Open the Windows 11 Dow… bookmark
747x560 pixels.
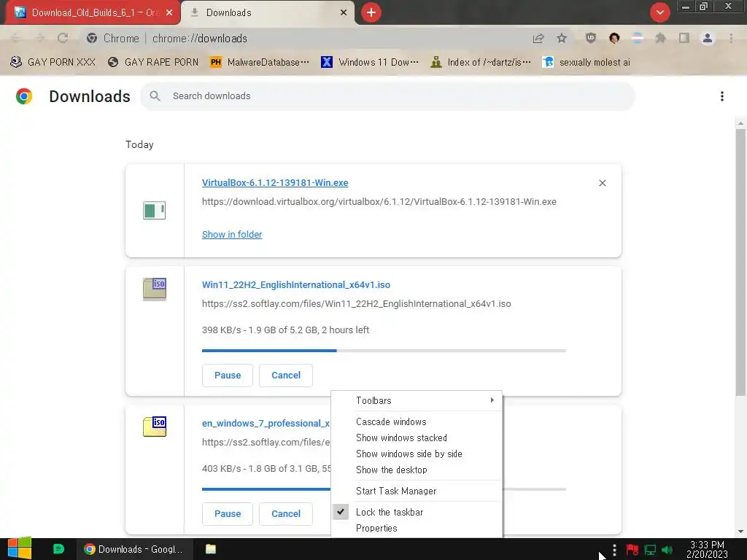[x=370, y=63]
